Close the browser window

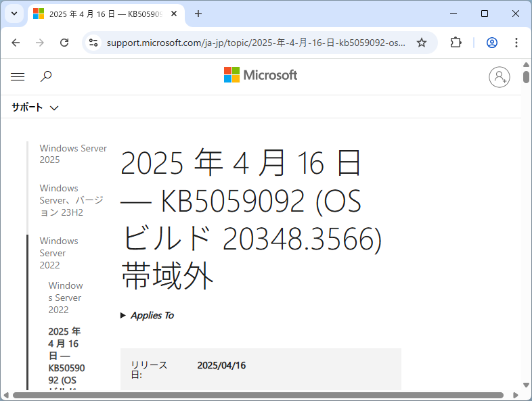(515, 14)
